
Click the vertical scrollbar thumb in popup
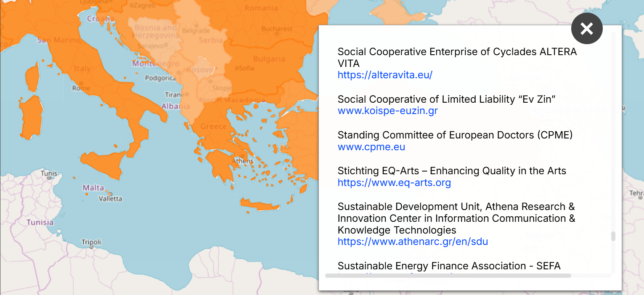[x=613, y=236]
